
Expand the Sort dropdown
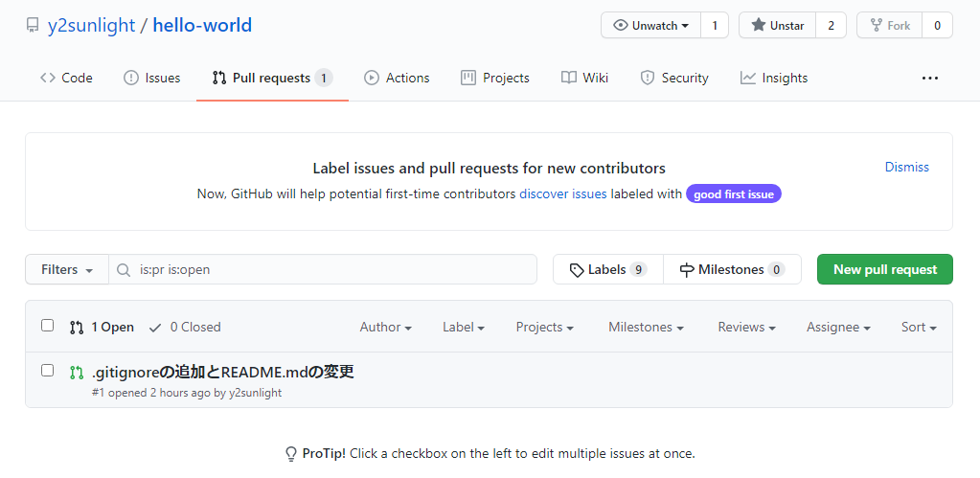(918, 327)
